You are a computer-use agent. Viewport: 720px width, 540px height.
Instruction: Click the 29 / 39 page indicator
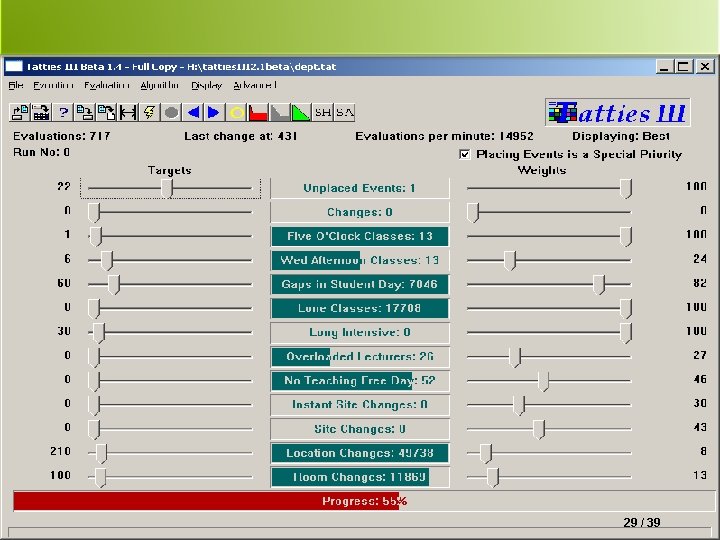pos(642,523)
